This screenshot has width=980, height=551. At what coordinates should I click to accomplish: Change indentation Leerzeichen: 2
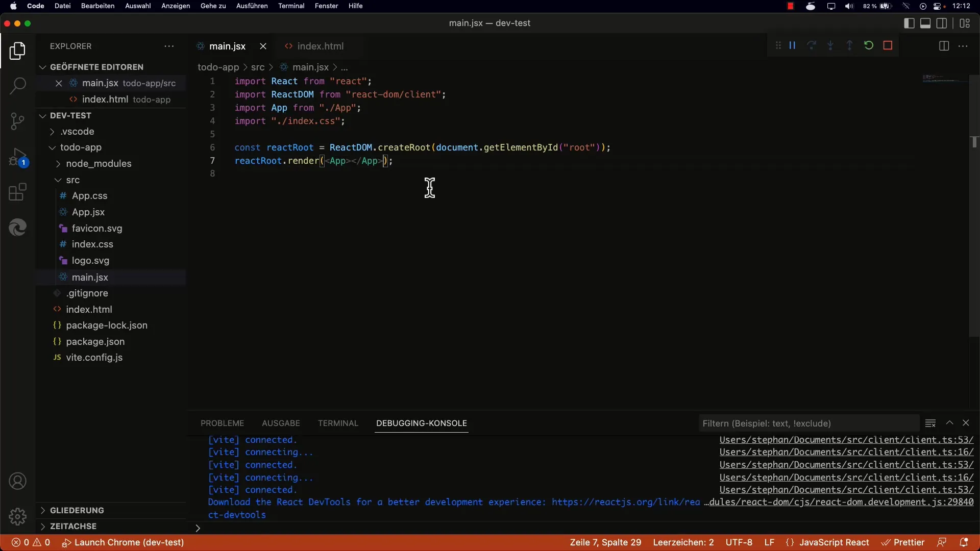coord(683,542)
